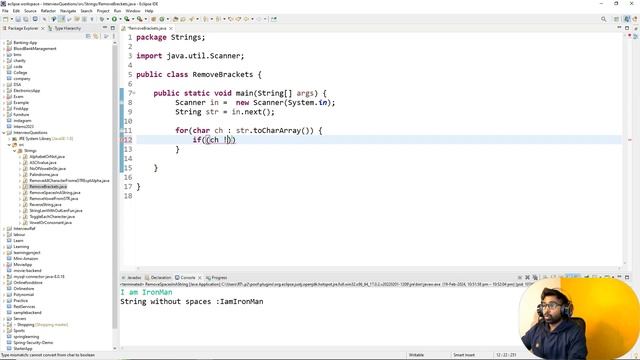Screen dimensions: 640x360
Task: Collapse the src folder node
Action: click(9, 144)
